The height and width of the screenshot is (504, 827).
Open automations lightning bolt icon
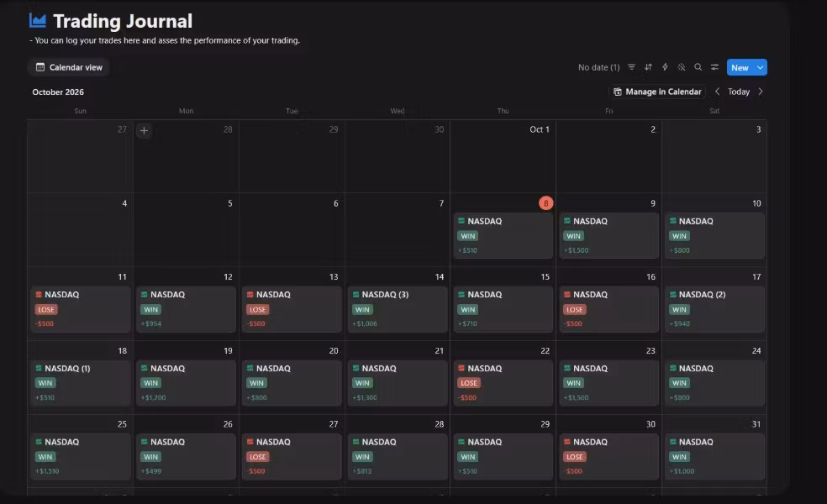(x=665, y=67)
